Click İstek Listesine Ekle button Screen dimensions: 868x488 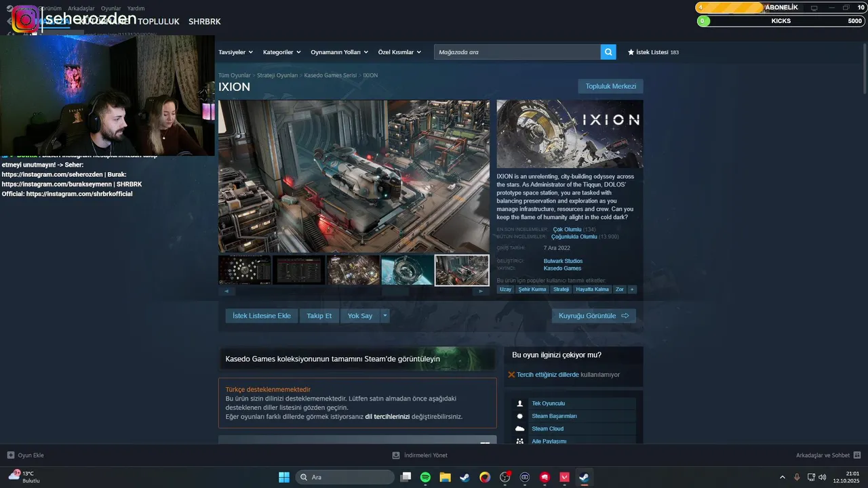click(x=262, y=316)
